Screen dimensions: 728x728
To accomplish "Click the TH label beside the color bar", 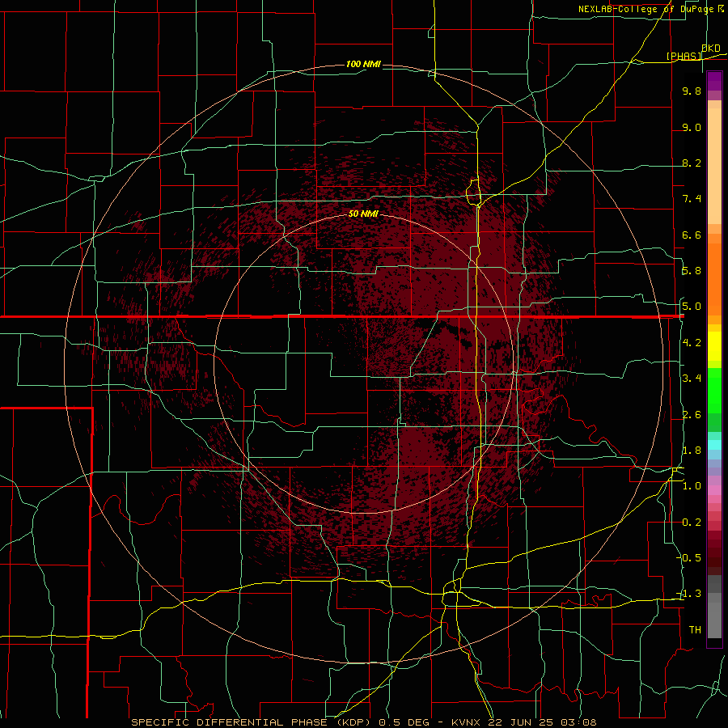I will (x=695, y=630).
